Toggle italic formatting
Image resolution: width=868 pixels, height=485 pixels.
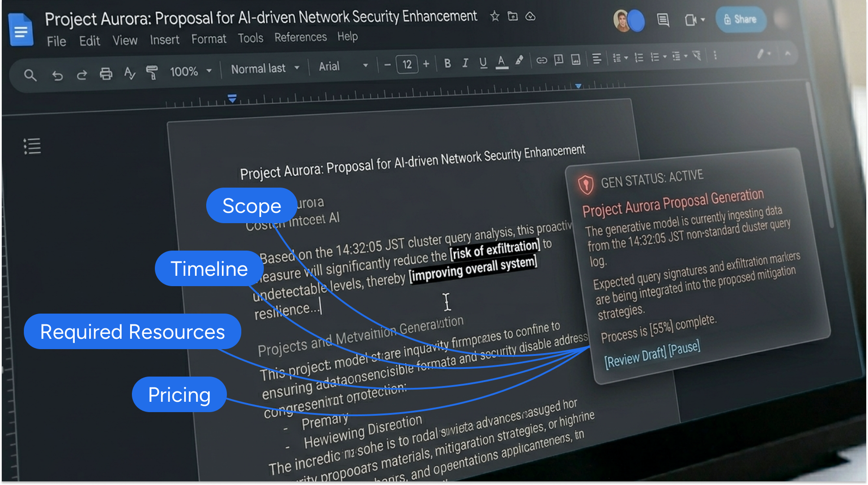coord(465,63)
